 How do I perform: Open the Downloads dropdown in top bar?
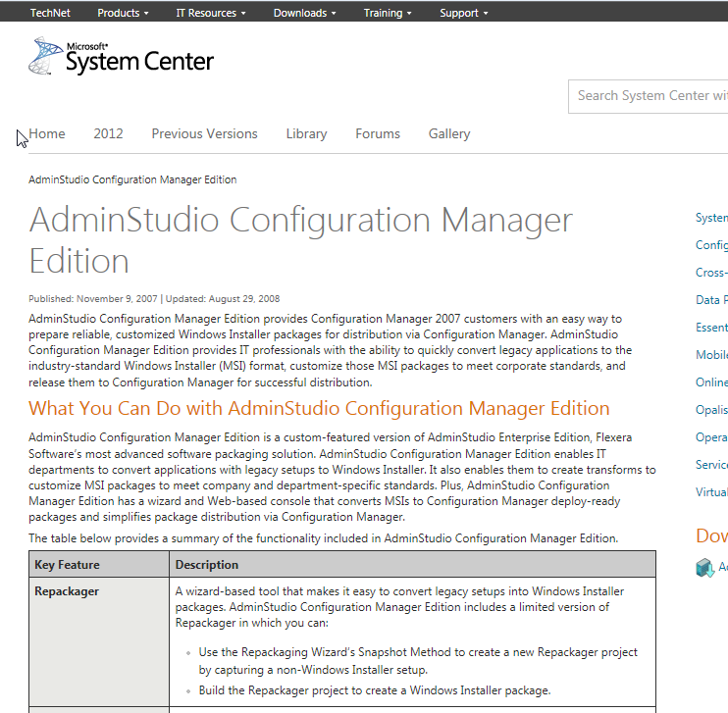[x=304, y=13]
